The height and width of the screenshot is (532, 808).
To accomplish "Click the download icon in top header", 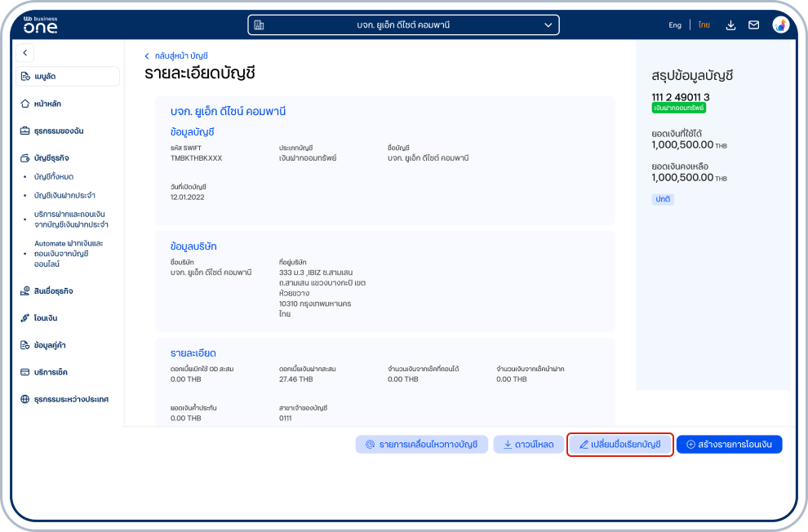I will (x=731, y=25).
